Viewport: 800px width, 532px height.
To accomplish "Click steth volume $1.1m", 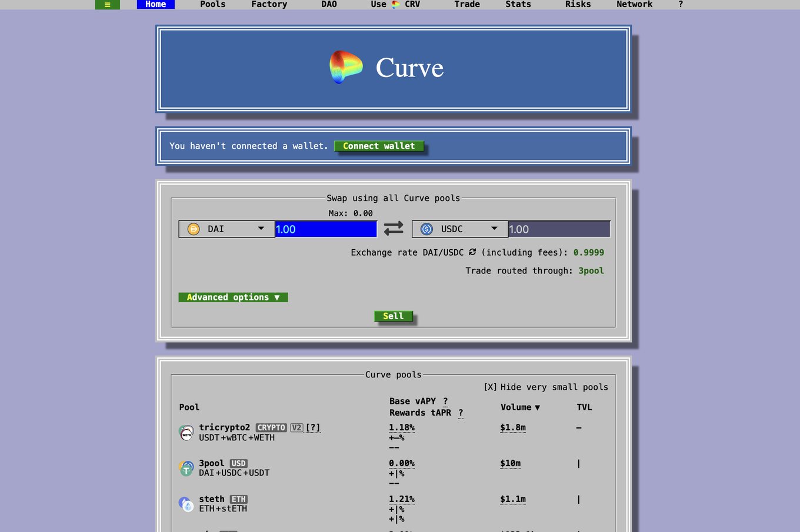I will tap(513, 499).
